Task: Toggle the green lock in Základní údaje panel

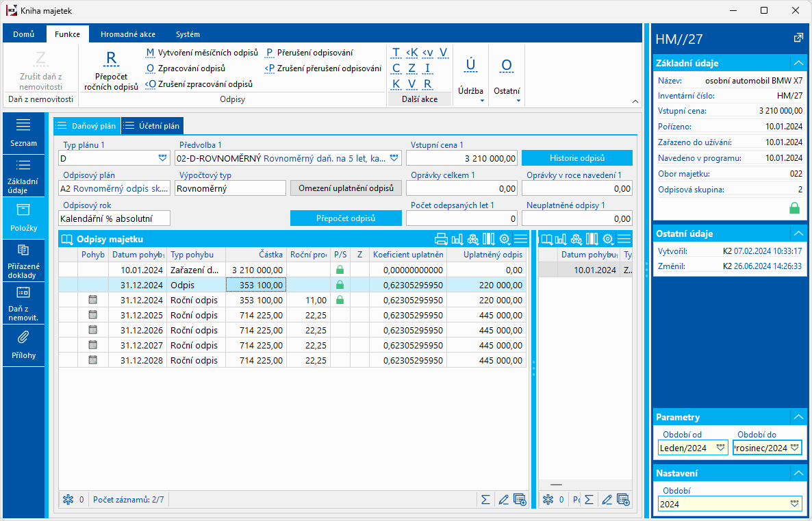Action: click(794, 208)
